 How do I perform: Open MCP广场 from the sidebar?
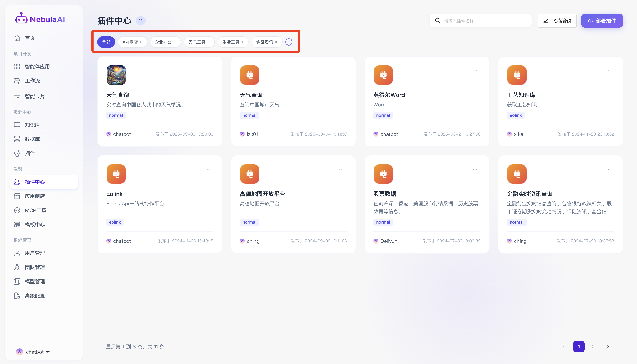(x=35, y=210)
